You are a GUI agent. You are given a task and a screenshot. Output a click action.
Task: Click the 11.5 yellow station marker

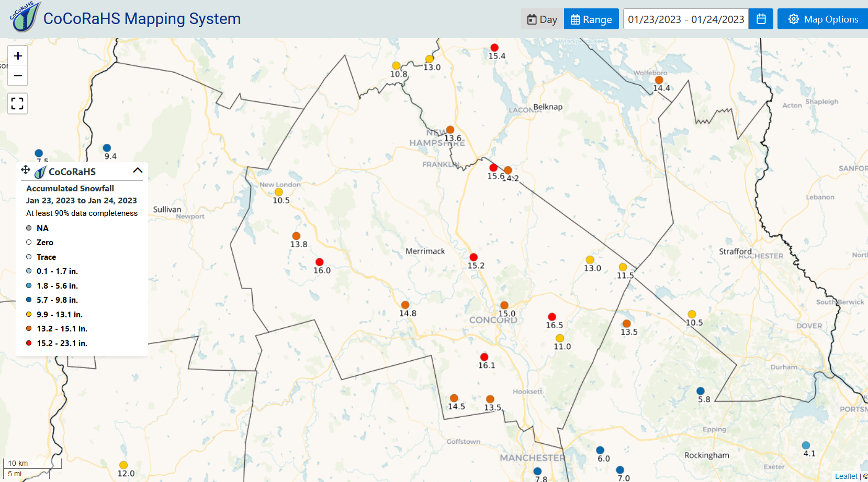623,267
